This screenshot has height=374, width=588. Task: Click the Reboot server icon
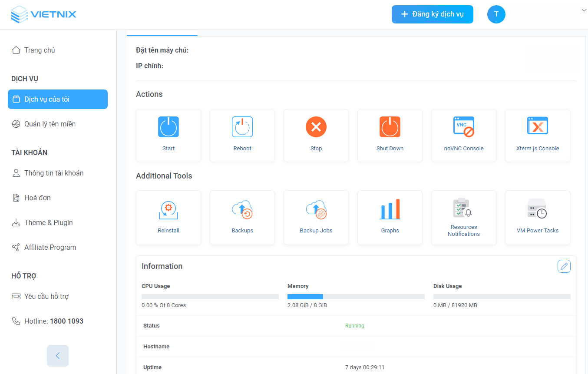point(242,127)
